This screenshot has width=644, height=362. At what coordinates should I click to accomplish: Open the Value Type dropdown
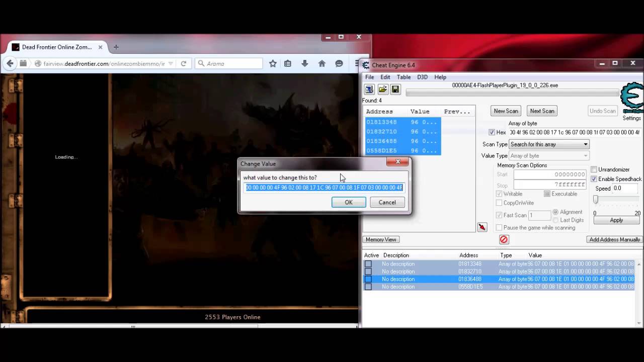[549, 156]
